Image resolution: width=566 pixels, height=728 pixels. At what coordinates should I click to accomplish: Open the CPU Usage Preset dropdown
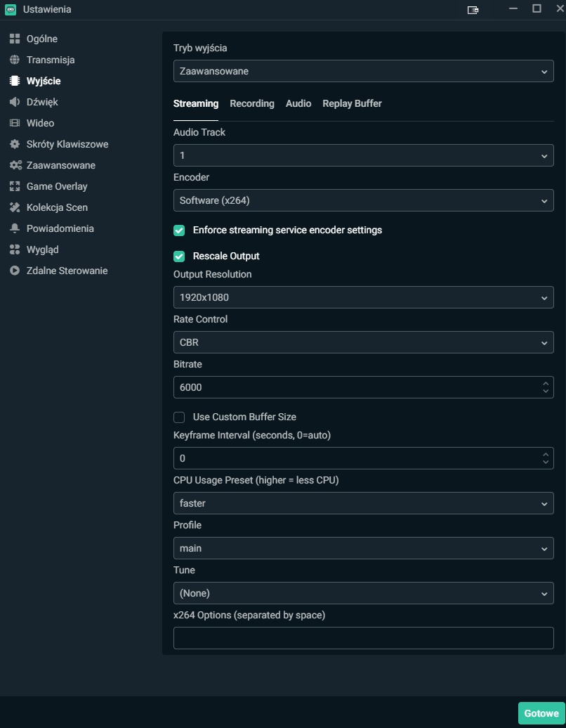click(x=363, y=503)
